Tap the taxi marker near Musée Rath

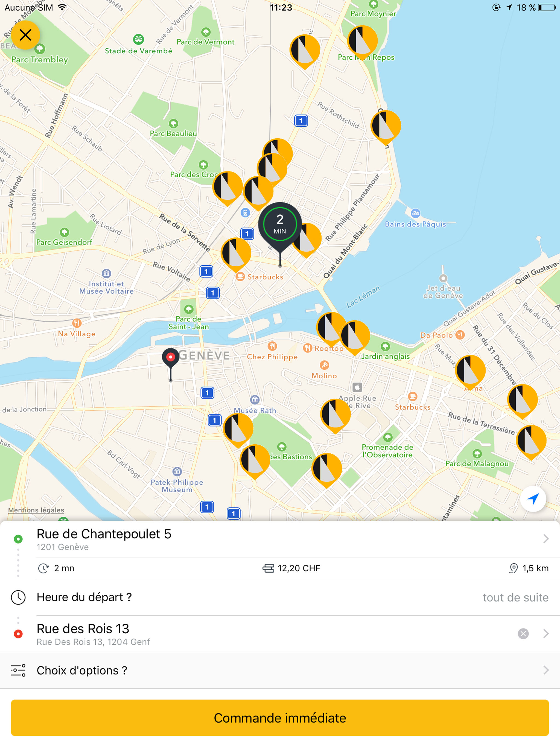pyautogui.click(x=238, y=430)
